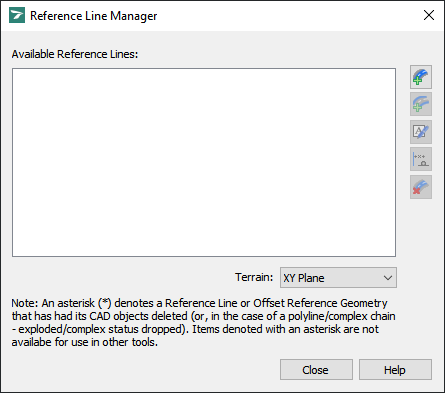Open the Terrain combo box showing XY Plane
Screen dimensions: 445x393
(338, 277)
